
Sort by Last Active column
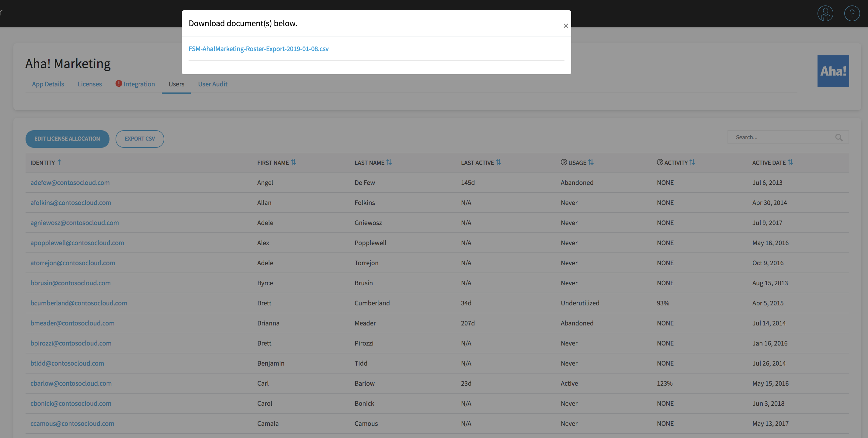498,162
